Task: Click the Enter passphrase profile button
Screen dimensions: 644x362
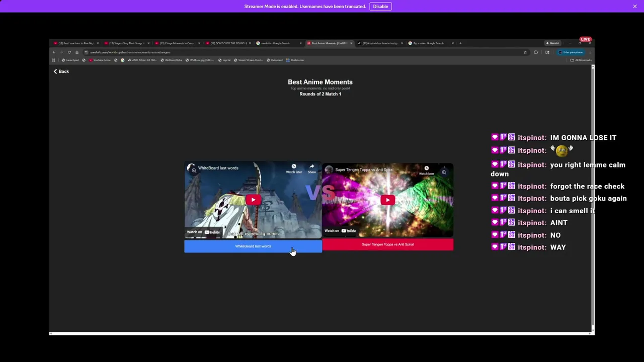Action: click(x=571, y=52)
